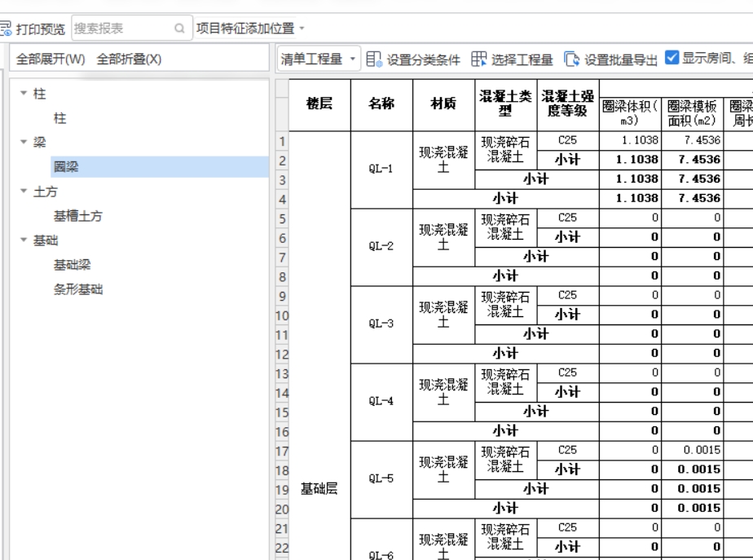The height and width of the screenshot is (560, 753).
Task: Select child 柱 item in tree
Action: [x=60, y=118]
